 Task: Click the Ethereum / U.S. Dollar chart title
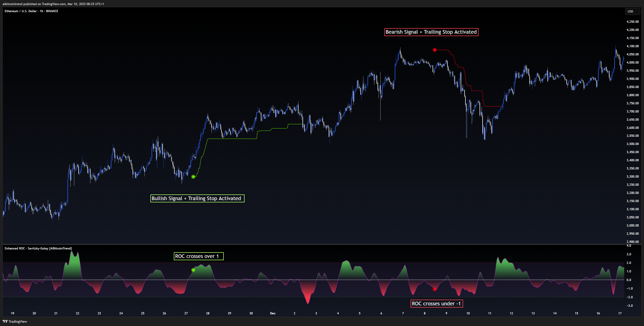click(x=31, y=11)
